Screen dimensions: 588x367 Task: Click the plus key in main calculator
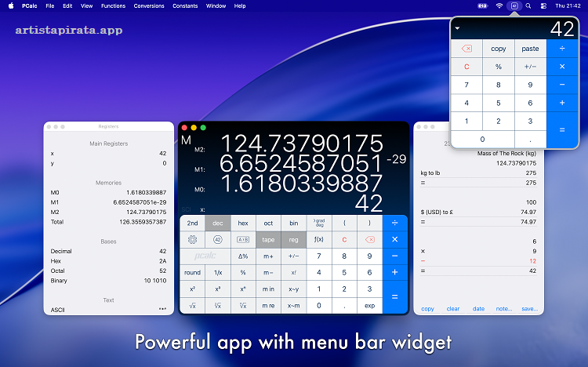click(395, 272)
